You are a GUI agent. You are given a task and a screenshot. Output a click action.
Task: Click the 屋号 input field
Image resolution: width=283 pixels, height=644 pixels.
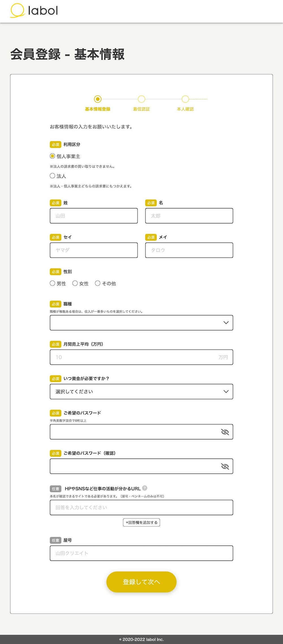click(141, 553)
